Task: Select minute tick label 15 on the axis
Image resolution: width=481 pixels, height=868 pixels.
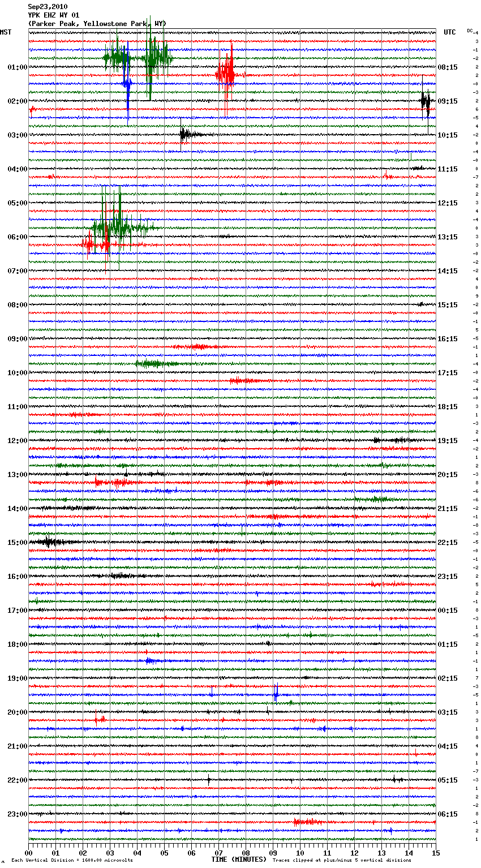Action: (x=436, y=853)
